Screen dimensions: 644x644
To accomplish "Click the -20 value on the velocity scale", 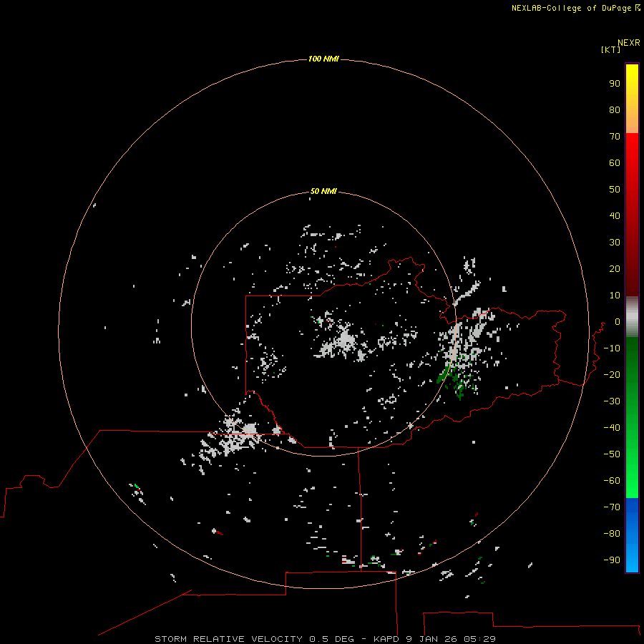I will 612,374.
